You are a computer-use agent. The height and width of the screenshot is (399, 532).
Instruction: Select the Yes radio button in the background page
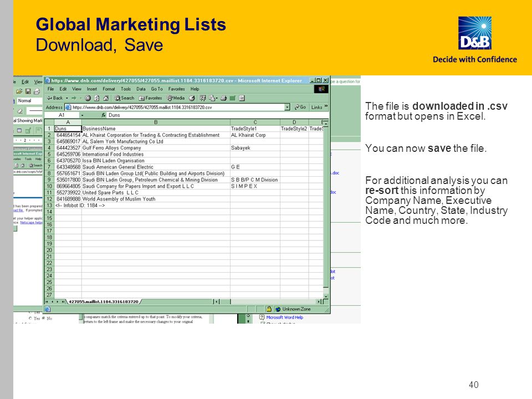point(30,318)
